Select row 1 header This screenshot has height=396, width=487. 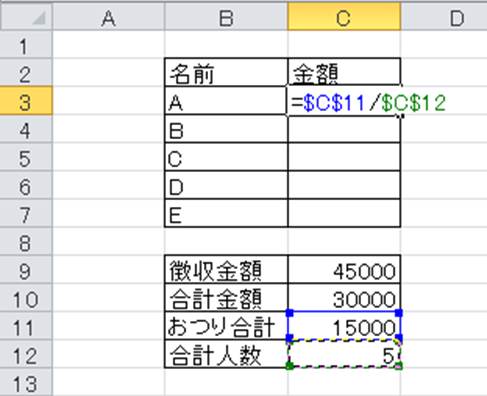point(26,45)
